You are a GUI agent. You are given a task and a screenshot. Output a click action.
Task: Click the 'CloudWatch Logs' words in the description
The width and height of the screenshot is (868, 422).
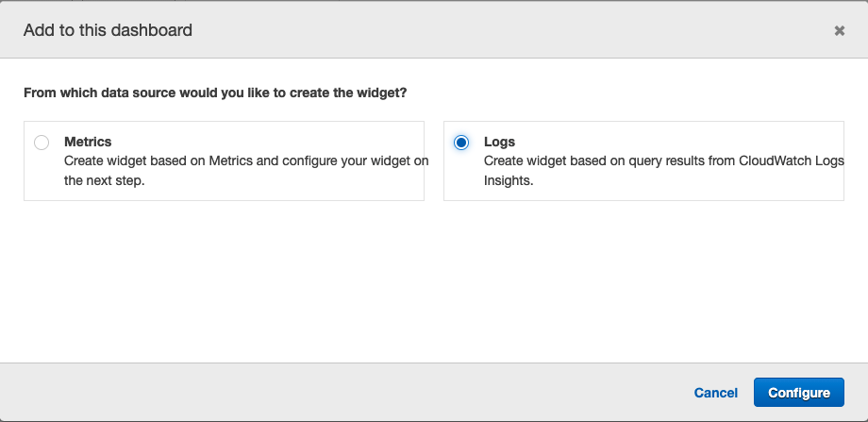793,161
